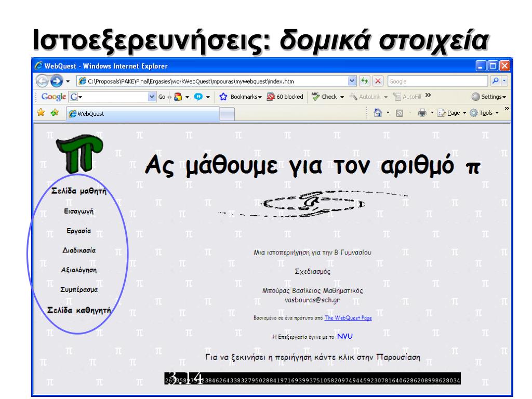This screenshot has width=532, height=399.
Task: Click the vasbouras@sch.gr email text
Action: pyautogui.click(x=312, y=300)
